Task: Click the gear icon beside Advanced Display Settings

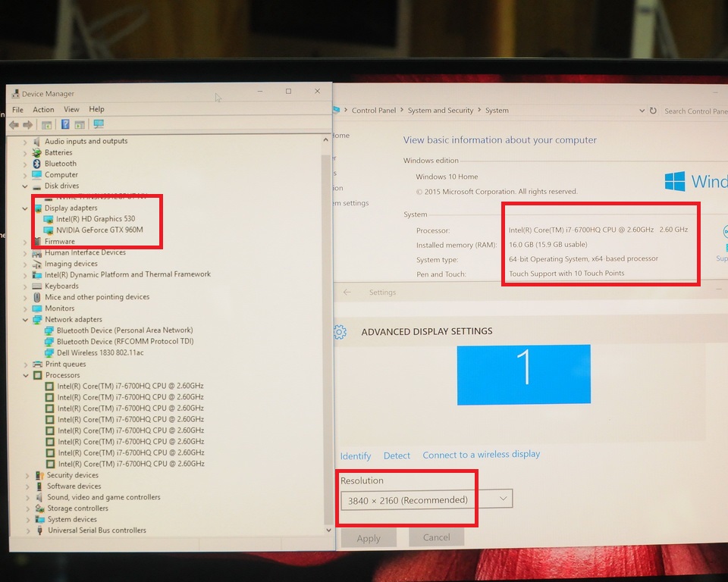Action: (340, 332)
